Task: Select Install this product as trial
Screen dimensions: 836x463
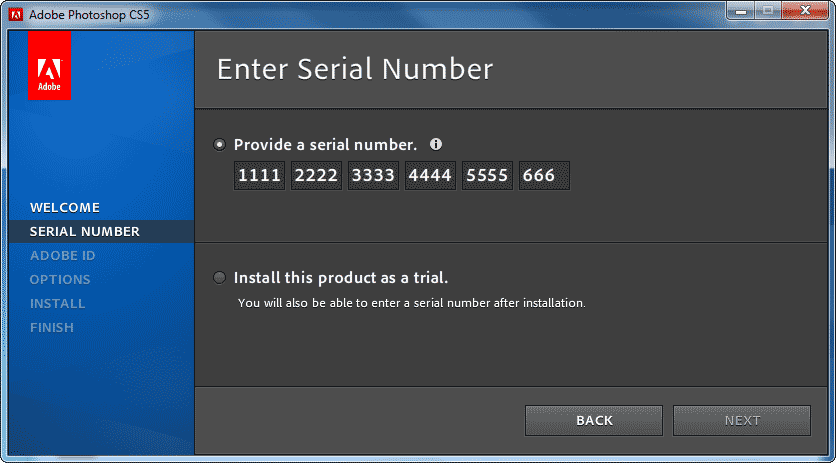Action: point(220,277)
